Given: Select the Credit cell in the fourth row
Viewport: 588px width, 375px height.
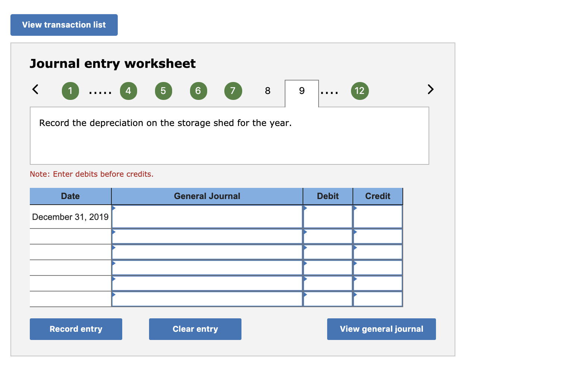Looking at the screenshot, I should 378,268.
